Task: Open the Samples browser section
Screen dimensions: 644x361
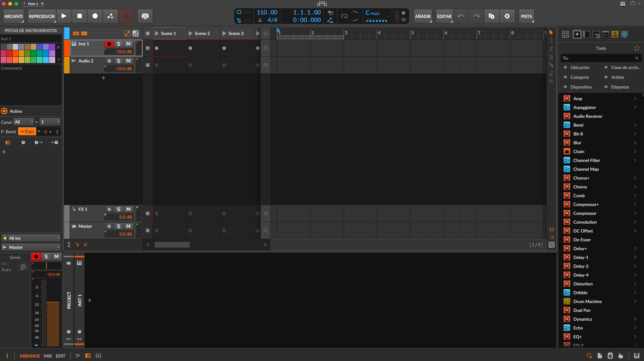Action: click(x=605, y=34)
